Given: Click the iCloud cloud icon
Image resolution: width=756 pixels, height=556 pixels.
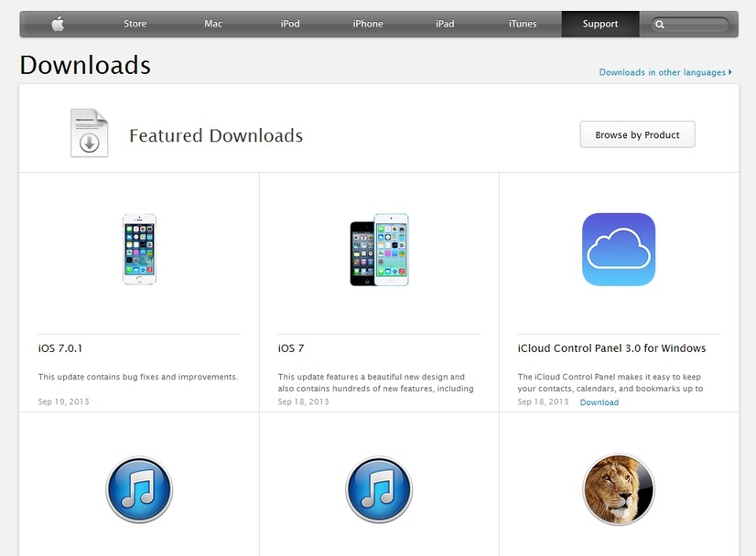Looking at the screenshot, I should pyautogui.click(x=619, y=250).
